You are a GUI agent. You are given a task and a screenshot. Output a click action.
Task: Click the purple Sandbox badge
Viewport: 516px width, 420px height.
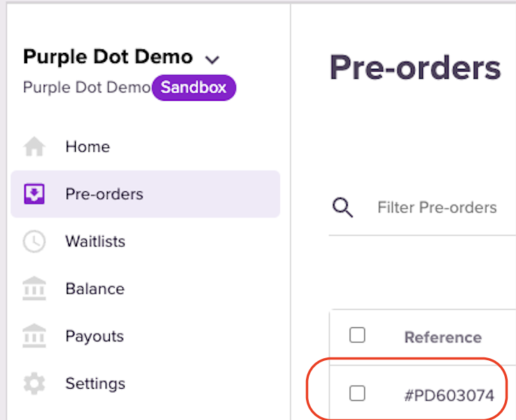(194, 88)
